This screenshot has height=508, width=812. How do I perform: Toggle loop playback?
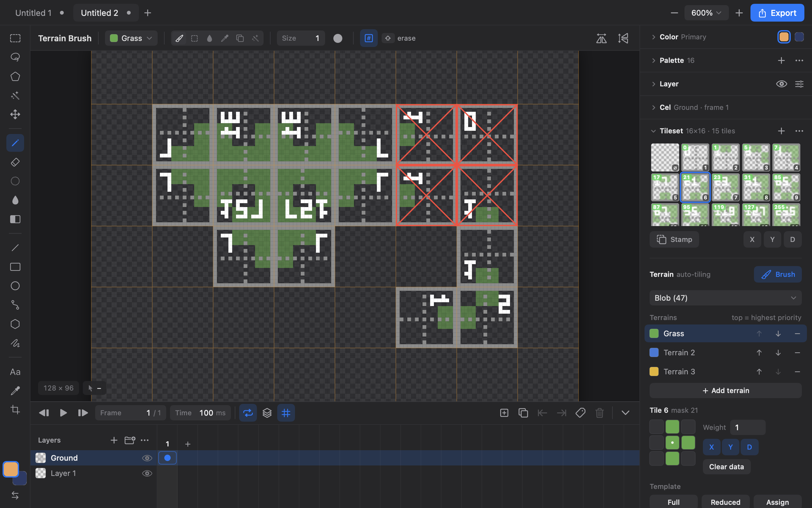coord(248,412)
